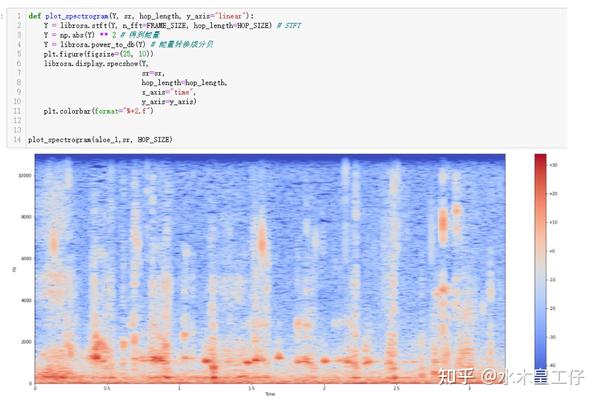Screen dimensions: 600x402
Task: Click the plt.colorbar(format=...) line
Action: [98, 111]
